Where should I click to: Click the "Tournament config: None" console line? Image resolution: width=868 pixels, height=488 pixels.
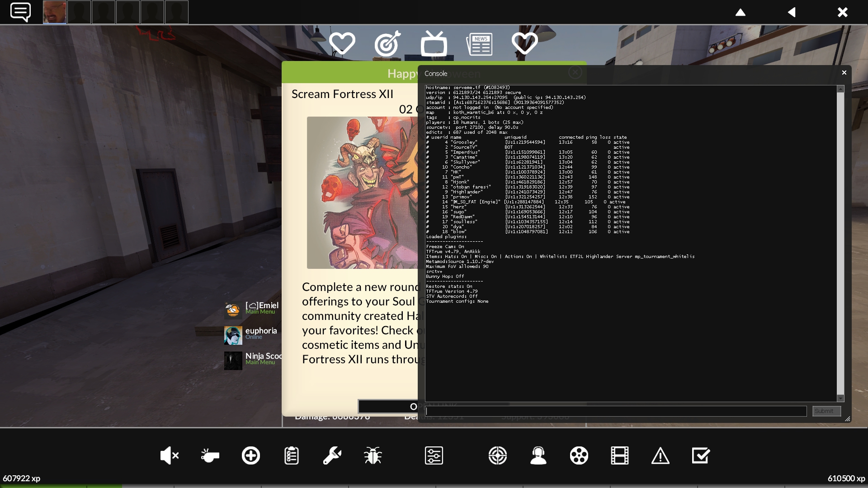pyautogui.click(x=457, y=301)
